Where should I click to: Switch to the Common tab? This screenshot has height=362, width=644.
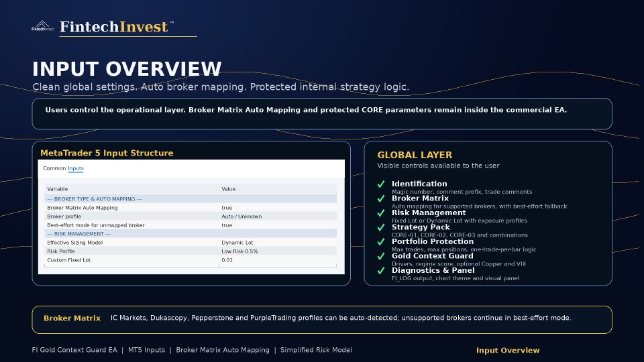point(54,168)
